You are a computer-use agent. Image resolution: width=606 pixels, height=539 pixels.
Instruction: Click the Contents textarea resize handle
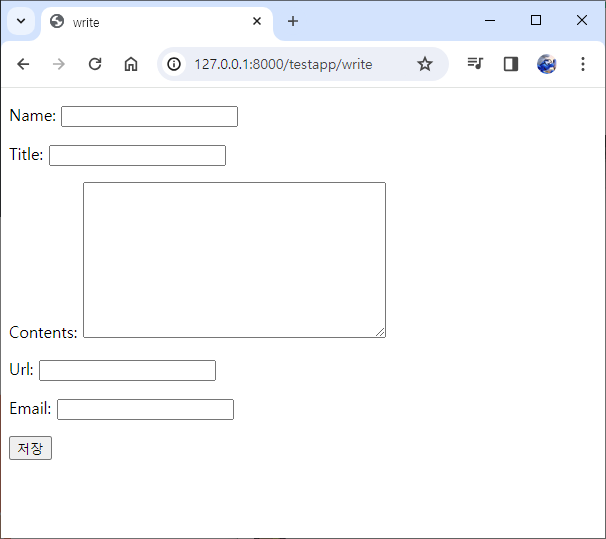[x=380, y=332]
